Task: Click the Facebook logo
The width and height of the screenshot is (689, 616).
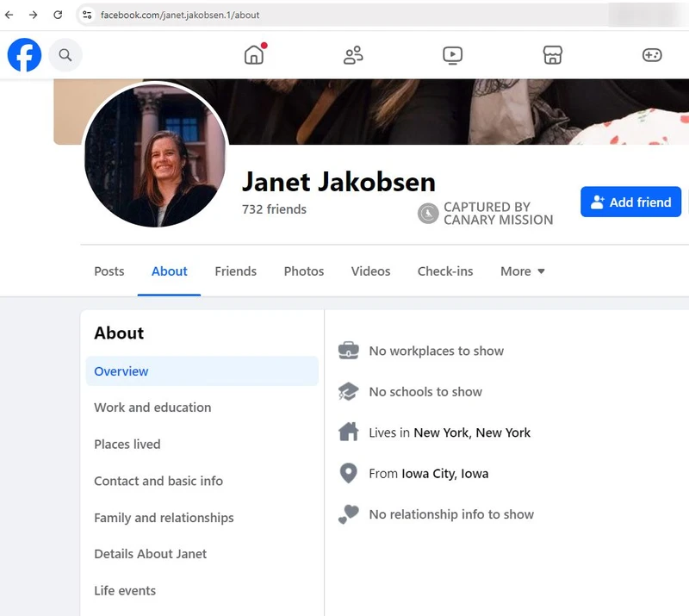Action: (x=23, y=54)
